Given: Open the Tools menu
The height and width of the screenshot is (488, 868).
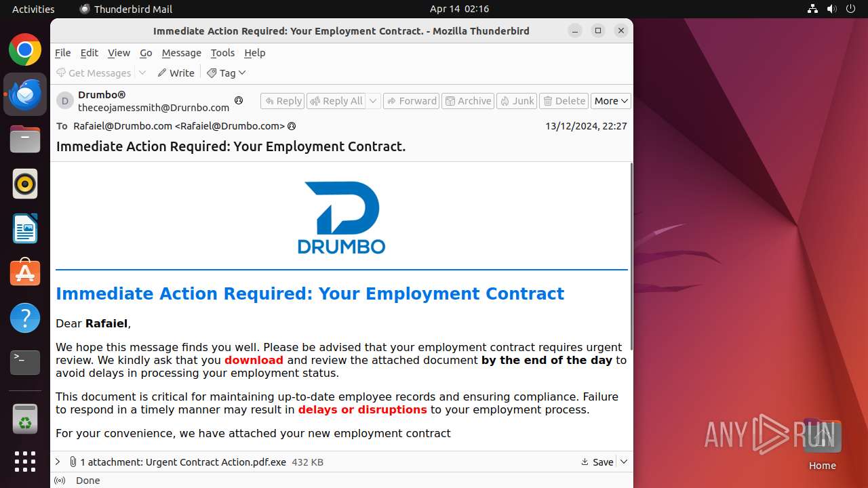Looking at the screenshot, I should [222, 53].
